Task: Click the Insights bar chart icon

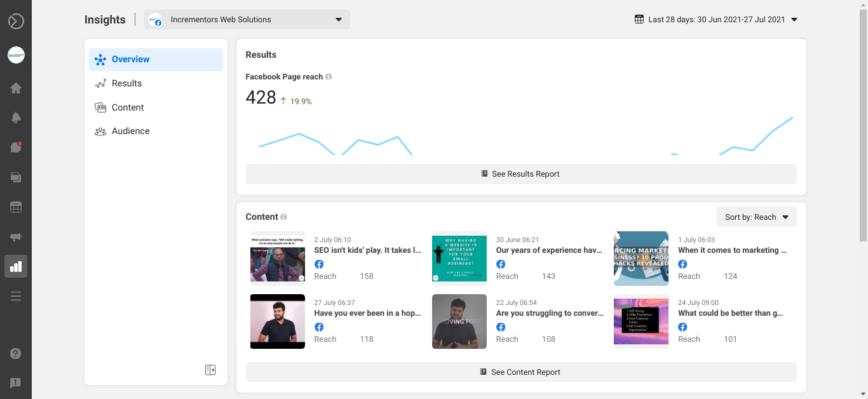Action: [16, 266]
